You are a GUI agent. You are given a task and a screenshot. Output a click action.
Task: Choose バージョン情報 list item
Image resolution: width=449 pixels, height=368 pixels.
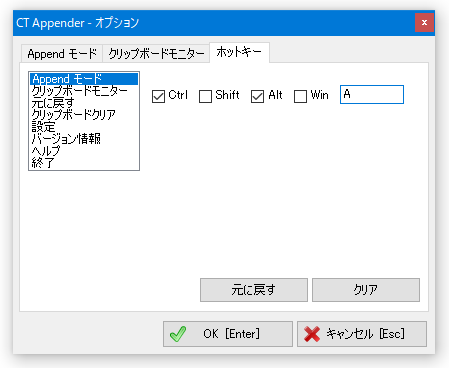tap(84, 139)
